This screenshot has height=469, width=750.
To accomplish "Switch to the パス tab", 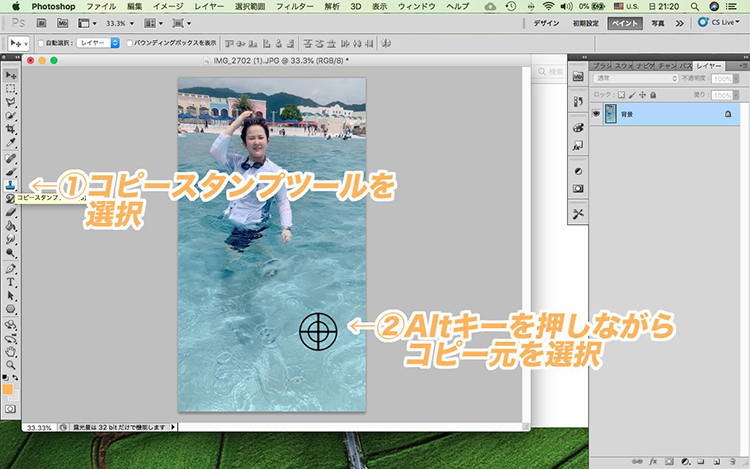I will pyautogui.click(x=685, y=66).
